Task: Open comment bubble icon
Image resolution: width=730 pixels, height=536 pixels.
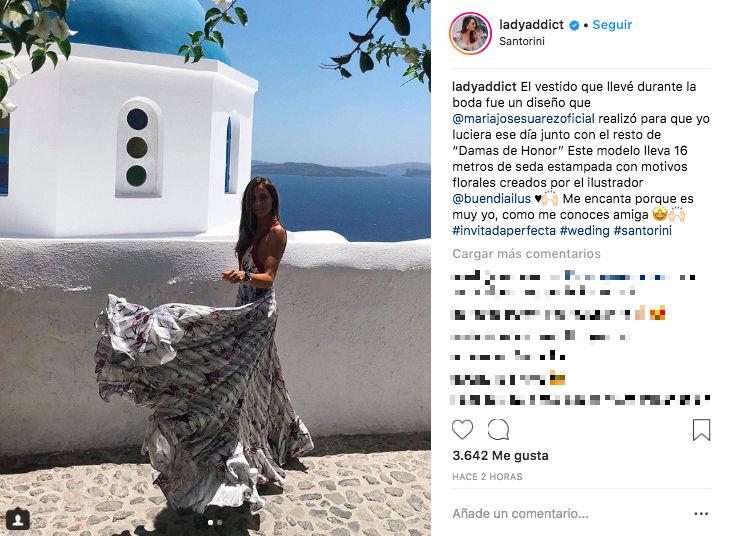Action: [x=498, y=429]
